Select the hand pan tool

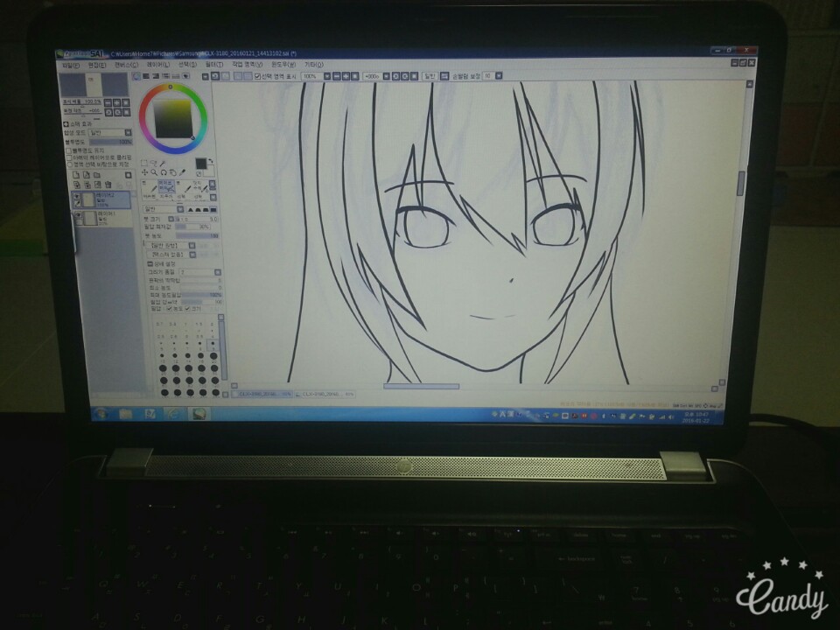point(172,172)
